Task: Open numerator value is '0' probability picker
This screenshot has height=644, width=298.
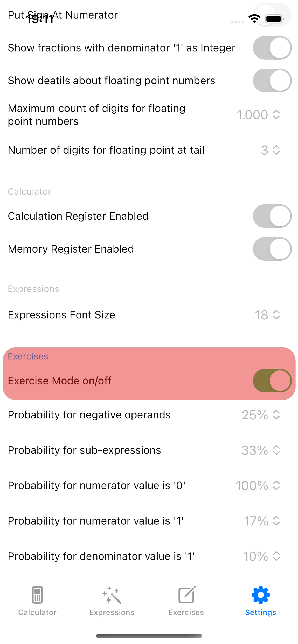Action: [258, 486]
